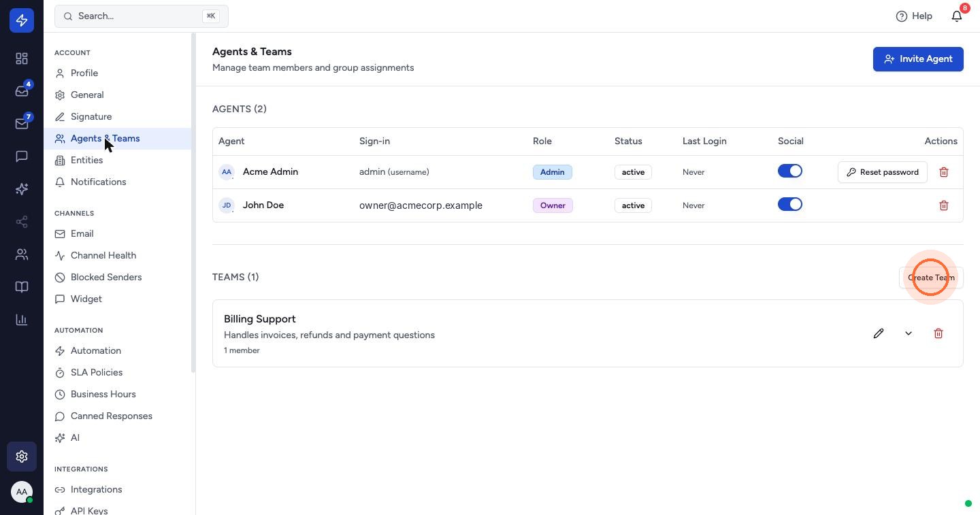
Task: Open the Help link
Action: click(914, 16)
